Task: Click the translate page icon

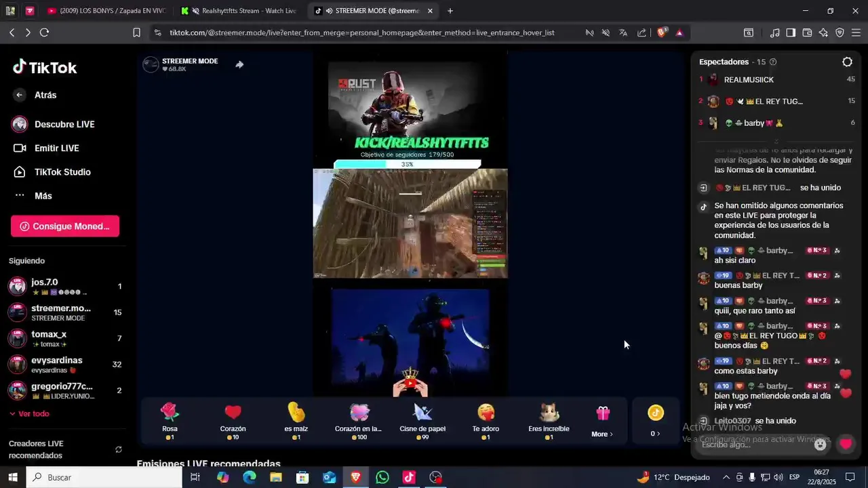Action: [x=623, y=33]
